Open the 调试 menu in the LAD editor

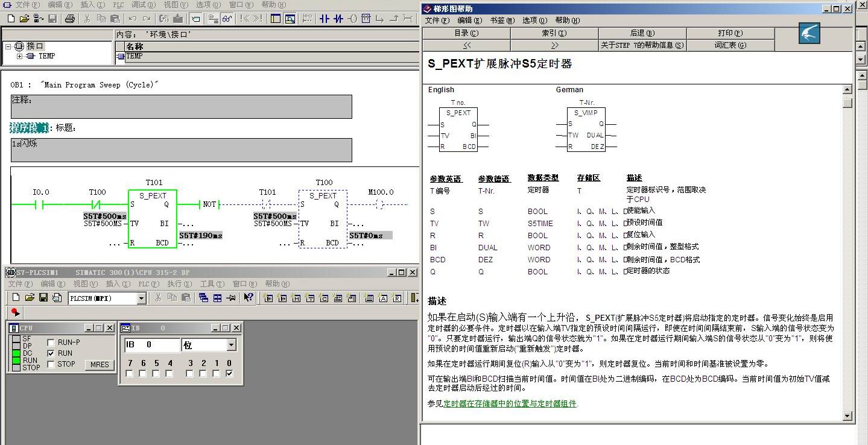click(x=143, y=5)
